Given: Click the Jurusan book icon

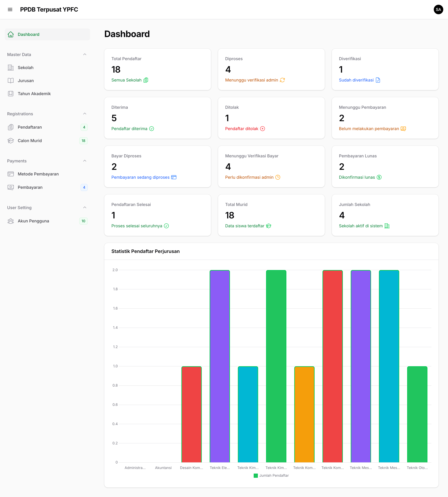Looking at the screenshot, I should [x=11, y=80].
